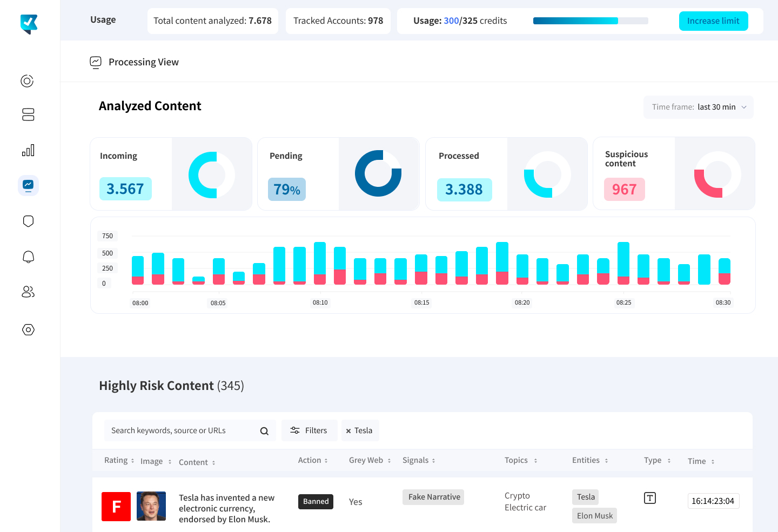Click the text type icon in row
This screenshot has height=532, width=778.
(650, 498)
